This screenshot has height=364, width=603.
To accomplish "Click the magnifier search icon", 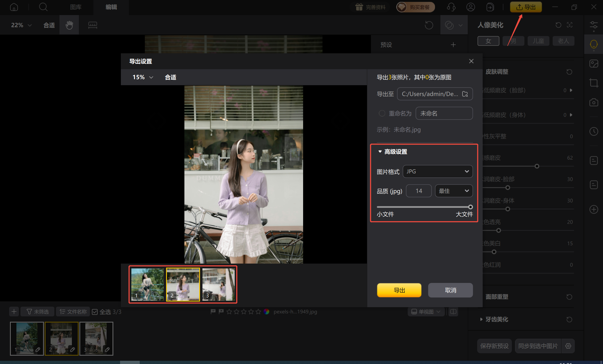I will point(43,7).
